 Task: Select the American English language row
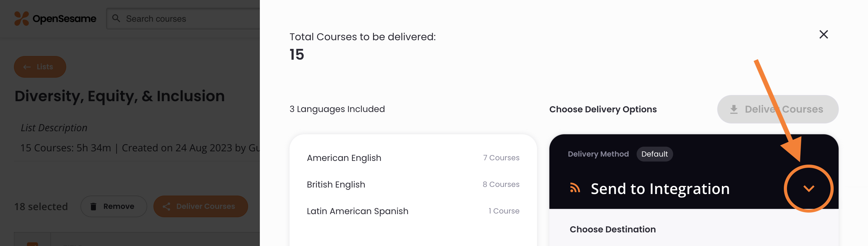click(x=413, y=158)
